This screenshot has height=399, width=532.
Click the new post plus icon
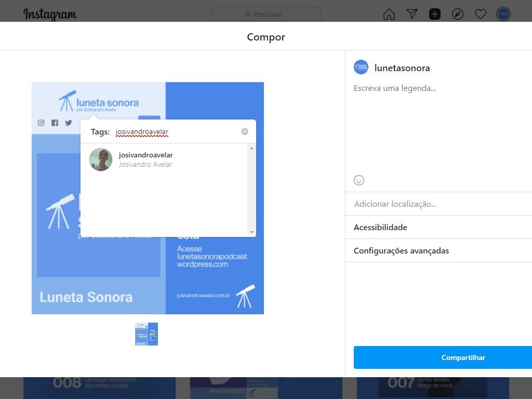[x=435, y=14]
